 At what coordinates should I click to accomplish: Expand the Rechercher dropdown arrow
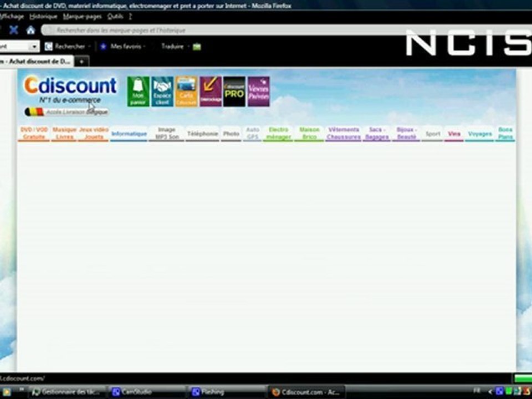tap(90, 47)
